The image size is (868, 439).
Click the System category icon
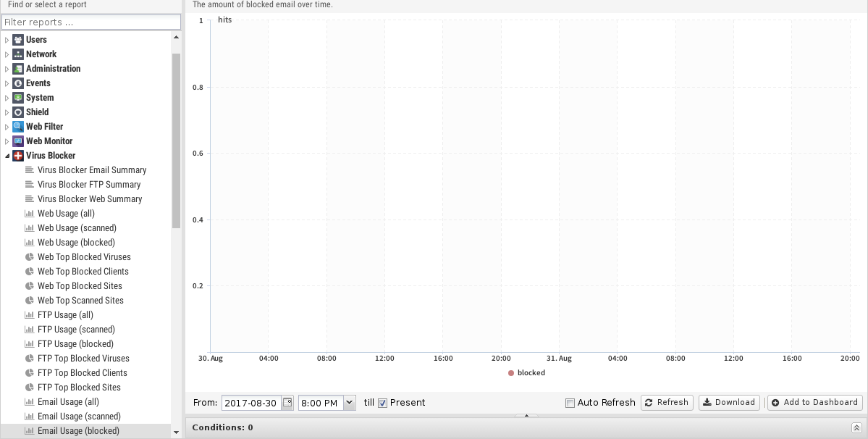point(18,97)
